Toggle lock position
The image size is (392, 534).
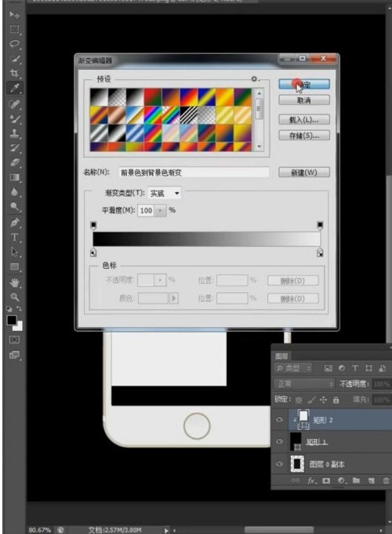pos(324,400)
